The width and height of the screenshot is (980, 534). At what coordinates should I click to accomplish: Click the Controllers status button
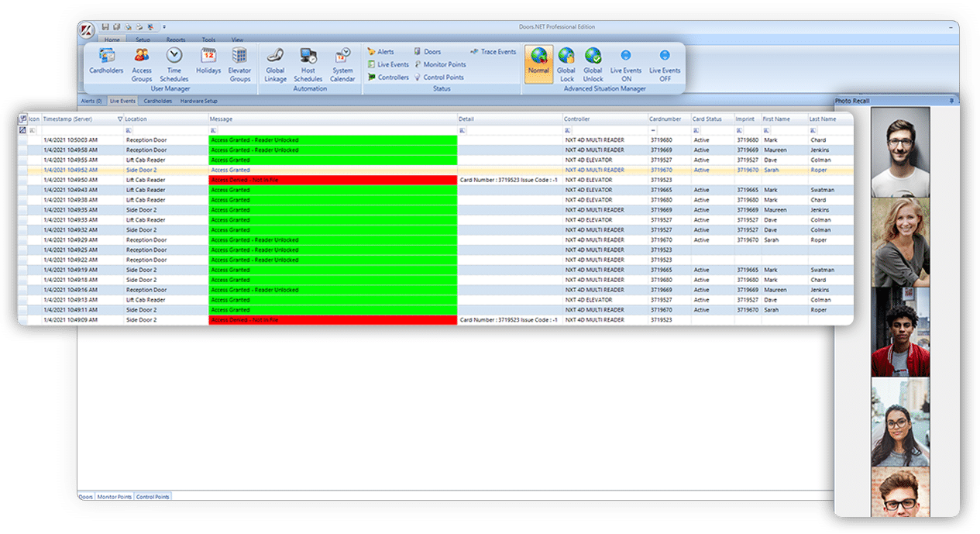coord(388,78)
